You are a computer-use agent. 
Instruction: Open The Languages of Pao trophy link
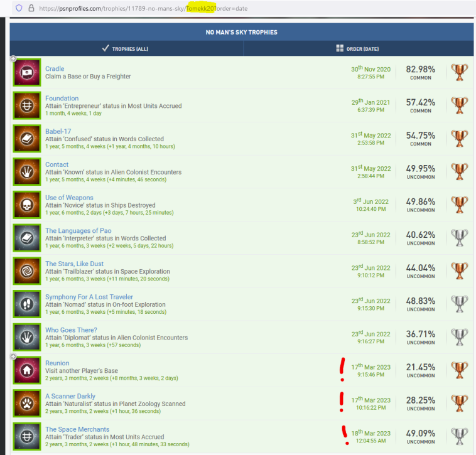click(78, 230)
